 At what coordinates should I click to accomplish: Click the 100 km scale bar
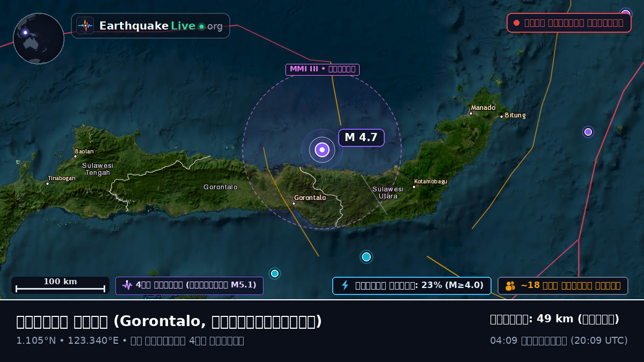pos(60,285)
